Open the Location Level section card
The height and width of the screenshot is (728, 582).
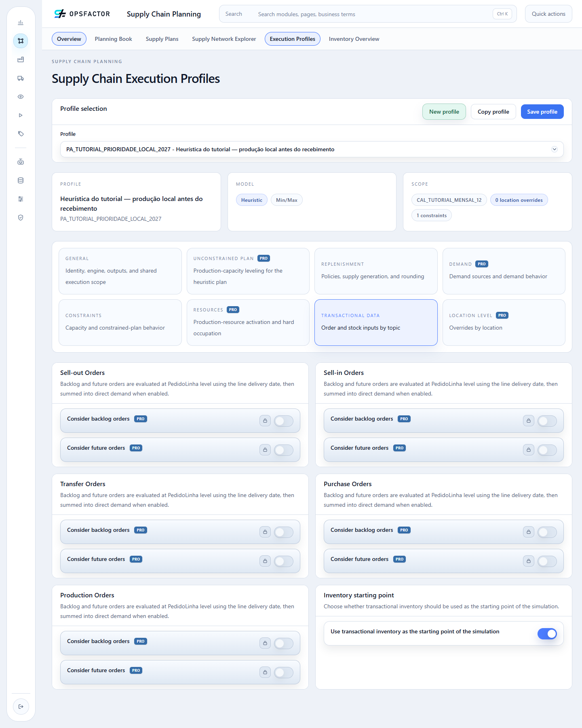coord(504,322)
